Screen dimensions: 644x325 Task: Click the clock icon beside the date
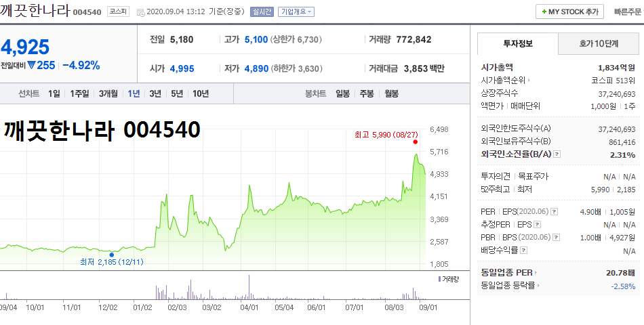click(x=140, y=12)
